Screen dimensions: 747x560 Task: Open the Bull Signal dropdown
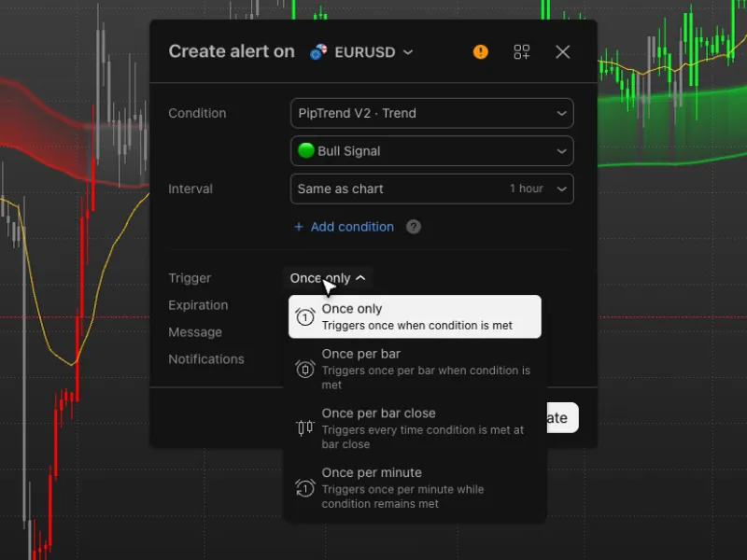(431, 151)
